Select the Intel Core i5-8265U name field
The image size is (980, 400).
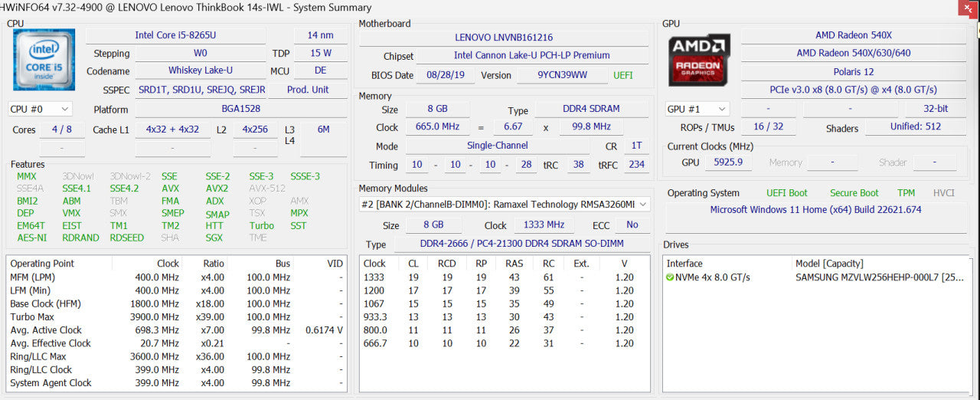pos(175,35)
